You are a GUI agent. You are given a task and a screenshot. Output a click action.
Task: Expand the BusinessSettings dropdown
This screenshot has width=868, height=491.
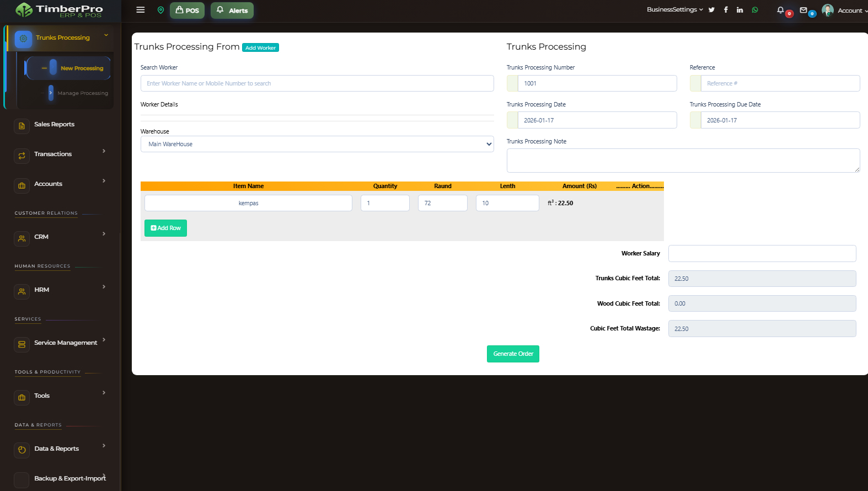[x=674, y=9]
